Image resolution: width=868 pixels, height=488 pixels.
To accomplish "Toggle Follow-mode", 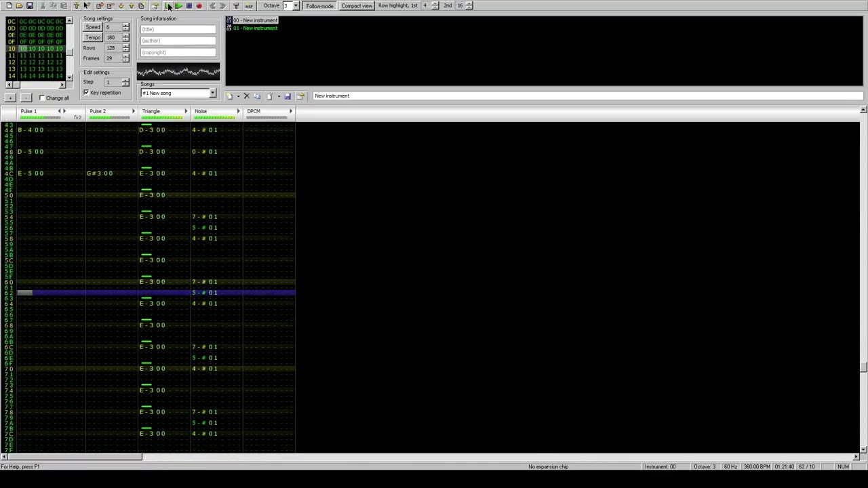I will (319, 5).
